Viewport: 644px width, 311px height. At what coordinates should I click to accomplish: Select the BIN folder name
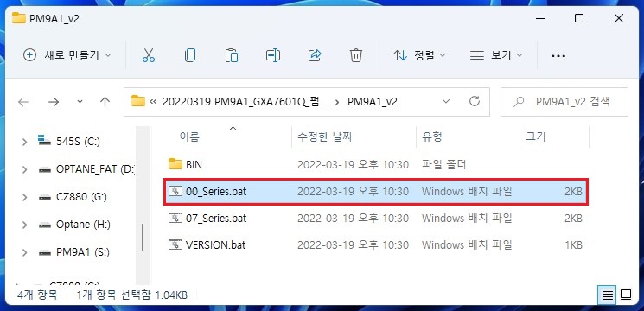[194, 164]
